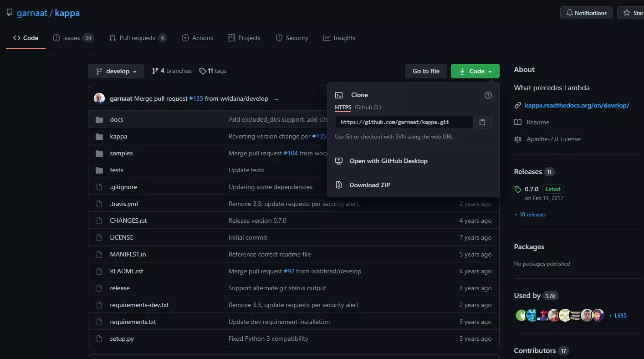This screenshot has height=359, width=644.
Task: Open the 0.7.0 release link
Action: click(532, 189)
